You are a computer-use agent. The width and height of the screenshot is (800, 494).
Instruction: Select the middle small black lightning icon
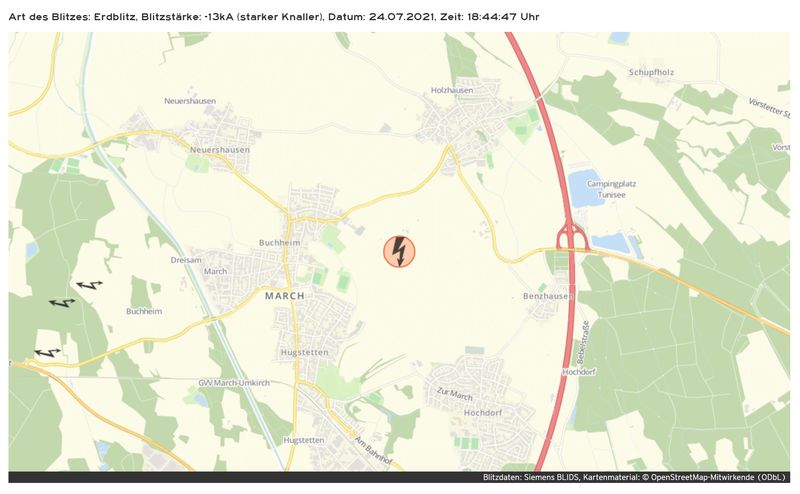point(62,303)
